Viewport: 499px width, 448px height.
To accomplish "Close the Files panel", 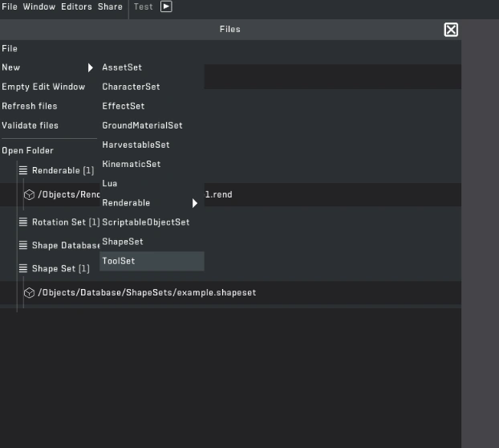I will (451, 30).
